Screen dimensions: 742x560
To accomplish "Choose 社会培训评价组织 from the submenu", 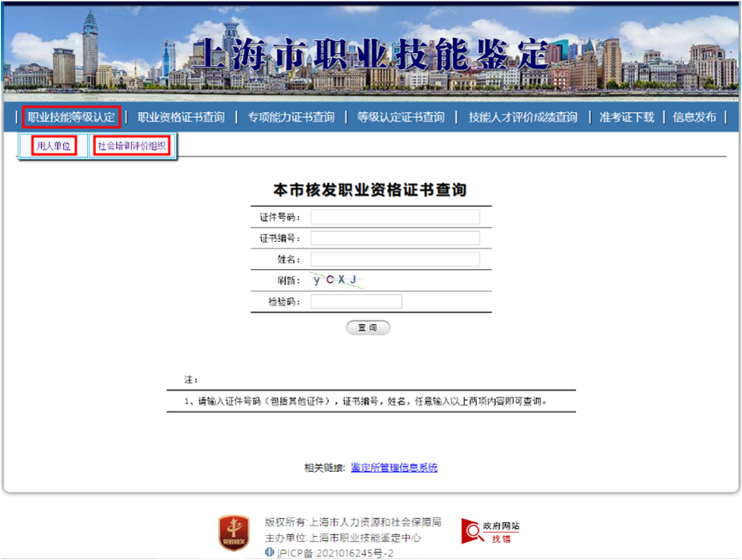I will coord(132,145).
